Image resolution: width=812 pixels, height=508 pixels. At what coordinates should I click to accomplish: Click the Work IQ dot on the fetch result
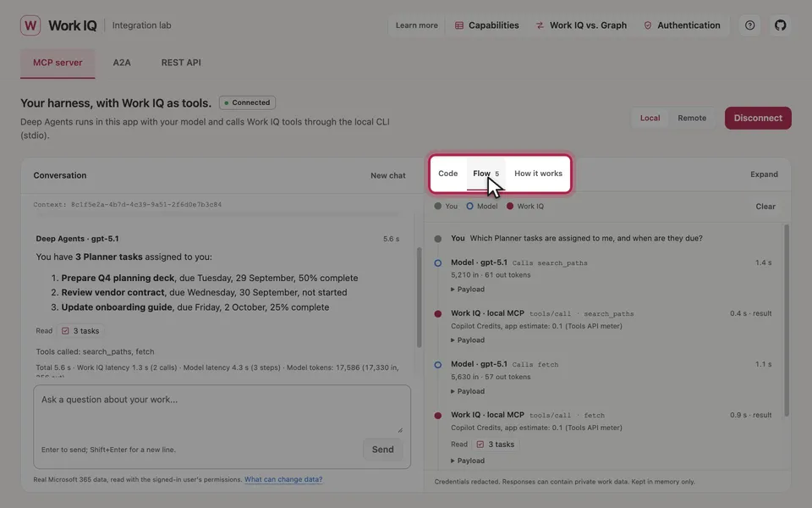pos(438,416)
